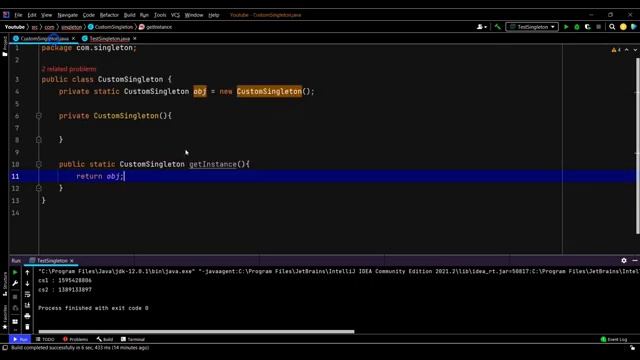The image size is (640, 360).
Task: Hide the Run tool window
Action: (x=635, y=260)
